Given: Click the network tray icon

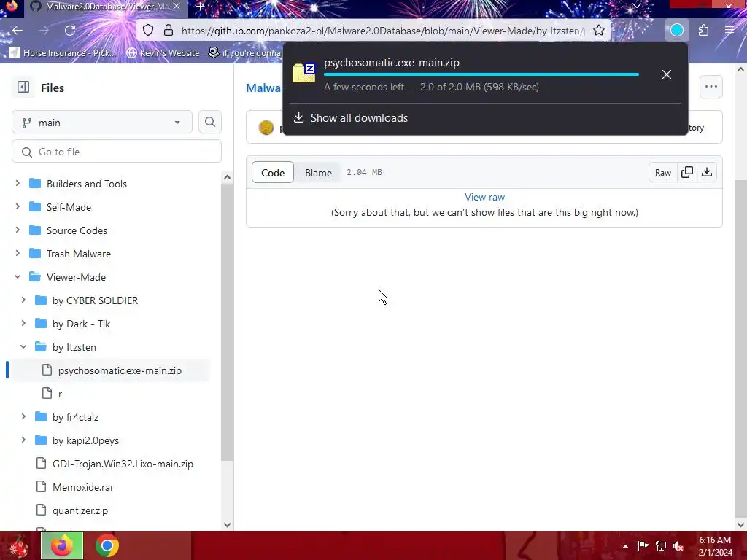Looking at the screenshot, I should (661, 546).
